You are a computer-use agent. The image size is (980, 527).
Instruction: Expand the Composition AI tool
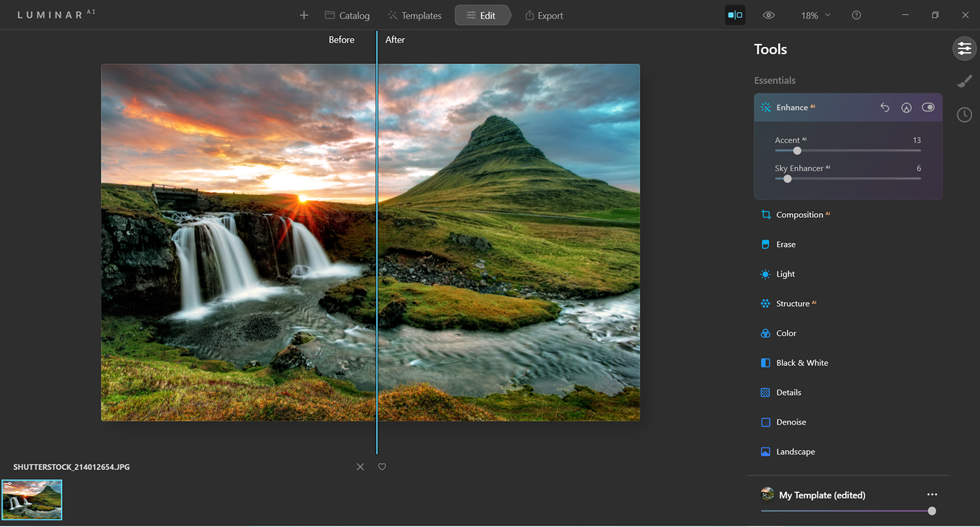799,214
